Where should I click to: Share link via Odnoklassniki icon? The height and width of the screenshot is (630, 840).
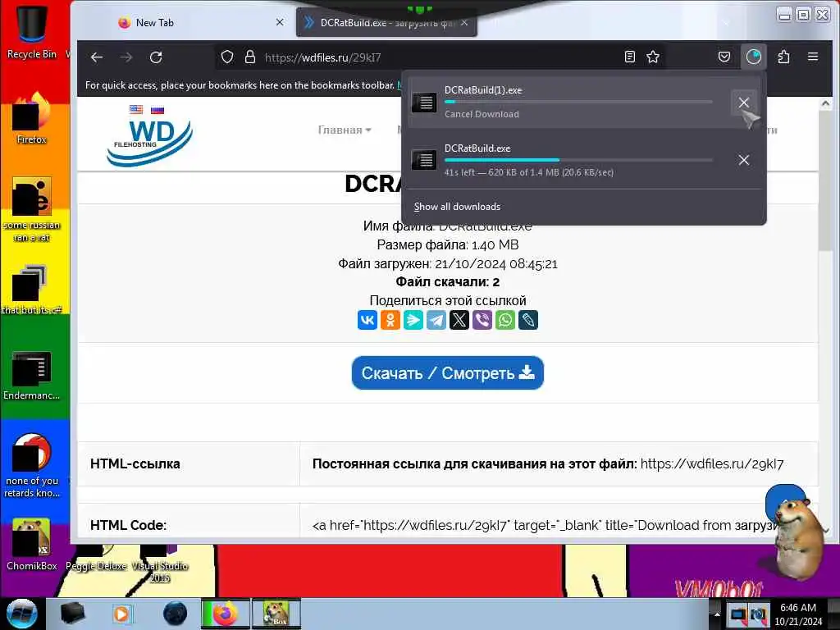[390, 321]
